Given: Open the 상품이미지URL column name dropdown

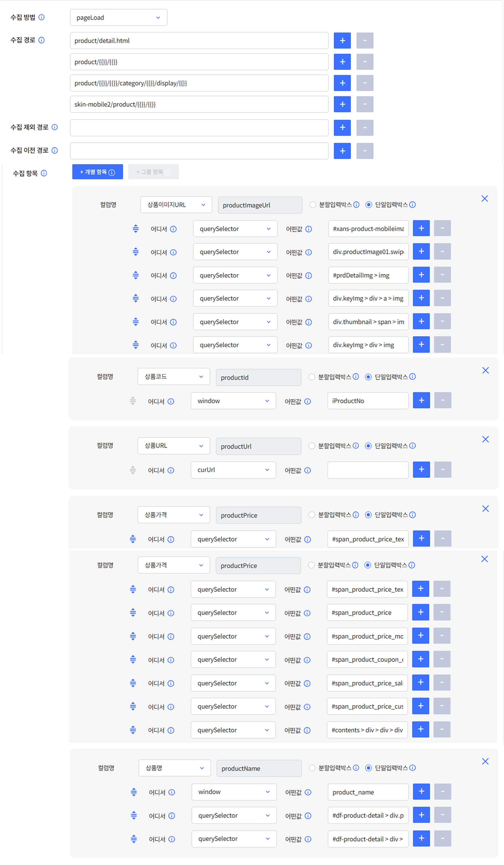Looking at the screenshot, I should pyautogui.click(x=176, y=205).
